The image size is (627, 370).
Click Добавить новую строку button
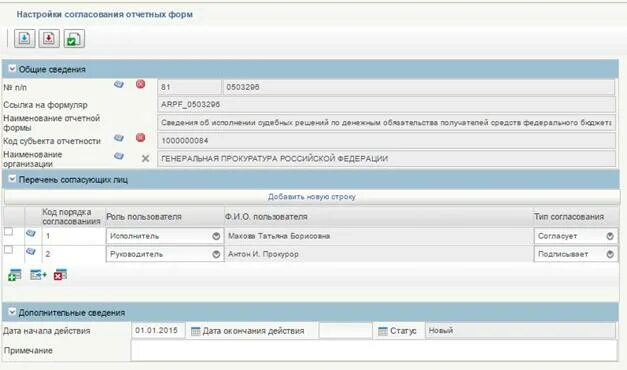312,197
